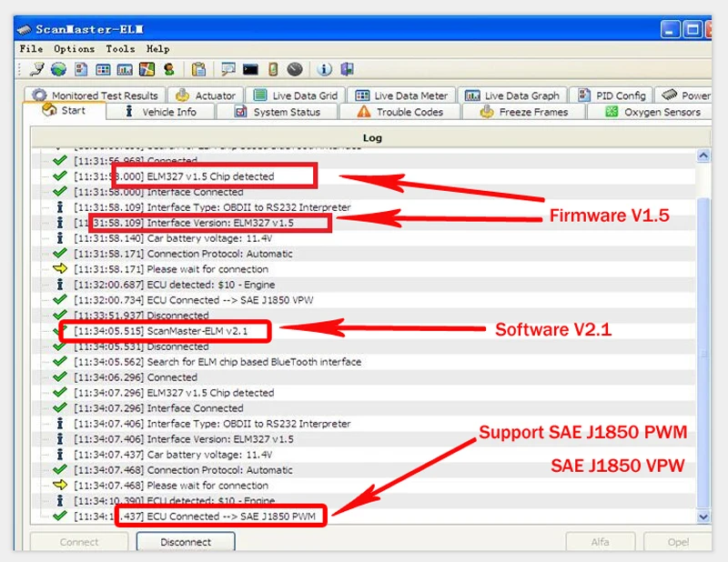Click green checkmark beside ECU Connected SAE J1850 VPW

[60, 299]
